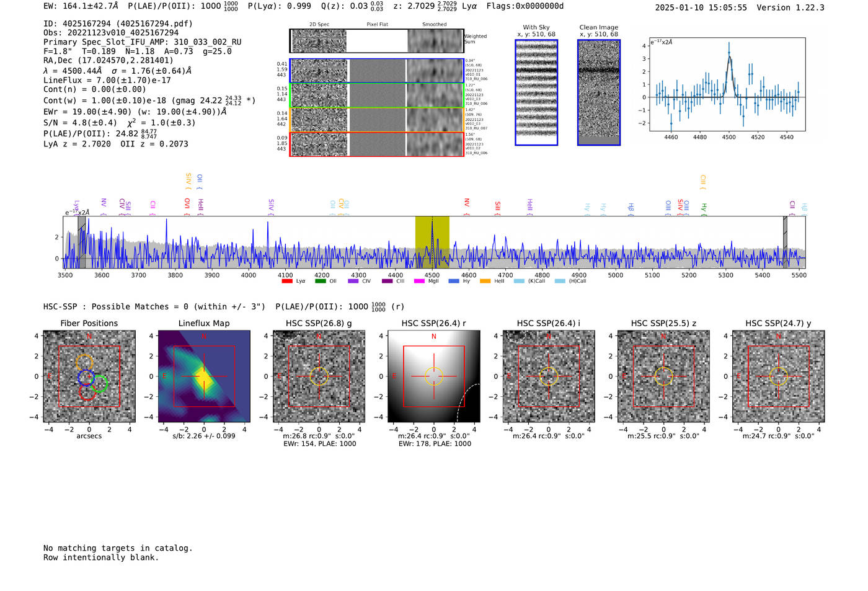This screenshot has height=591, width=868.
Task: Select the Weighted Sum 2D Spec cutout
Action: pyautogui.click(x=319, y=41)
